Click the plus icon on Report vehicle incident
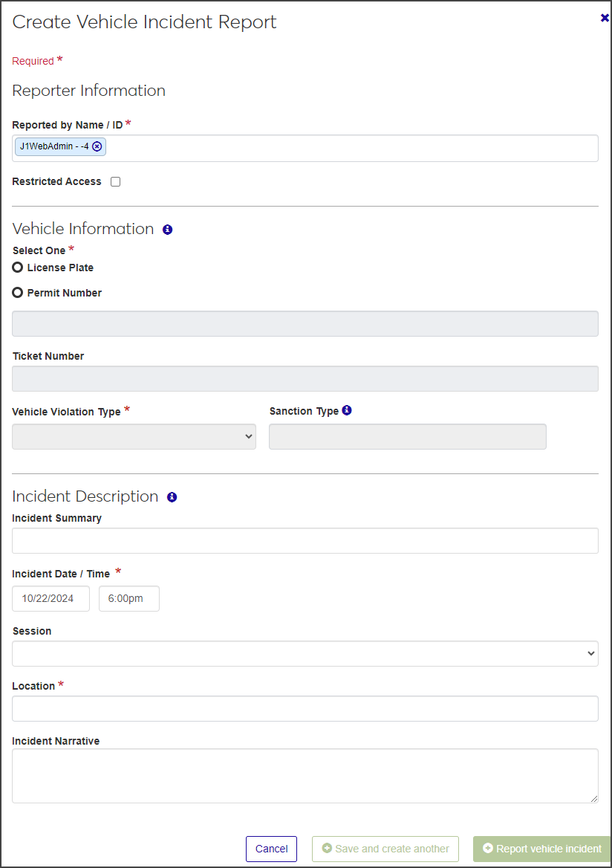The height and width of the screenshot is (868, 612). (x=488, y=848)
